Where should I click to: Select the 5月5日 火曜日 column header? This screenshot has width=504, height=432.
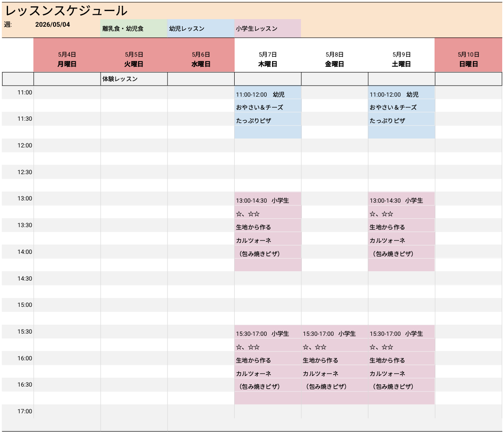134,59
